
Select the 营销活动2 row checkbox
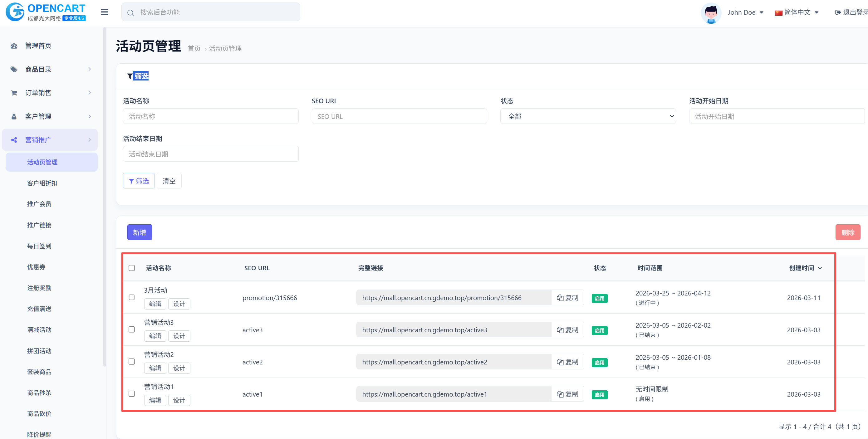point(132,362)
